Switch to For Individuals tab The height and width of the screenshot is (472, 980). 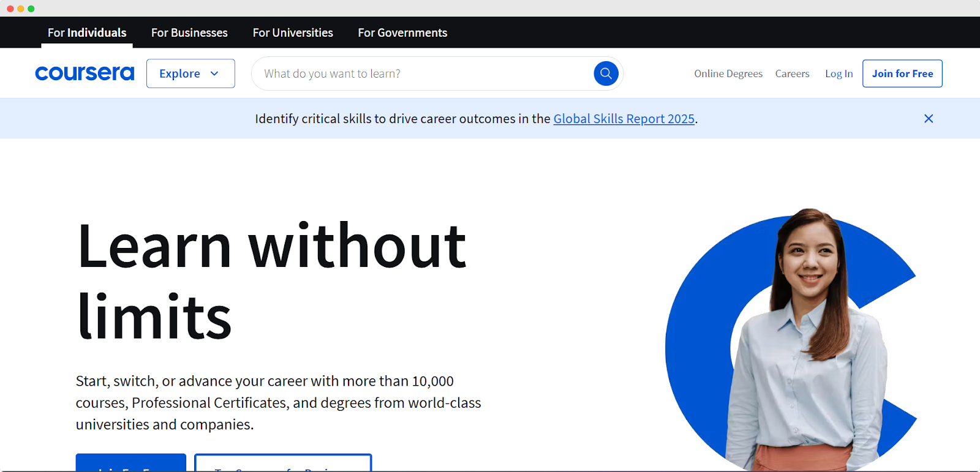pyautogui.click(x=87, y=32)
